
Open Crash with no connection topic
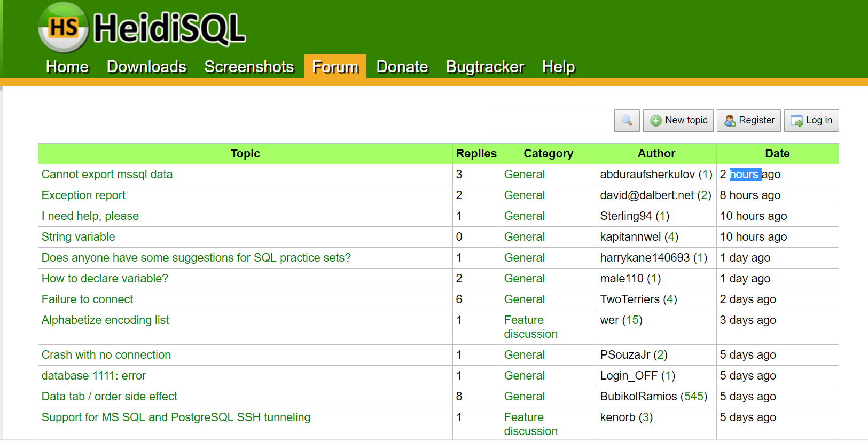[106, 355]
